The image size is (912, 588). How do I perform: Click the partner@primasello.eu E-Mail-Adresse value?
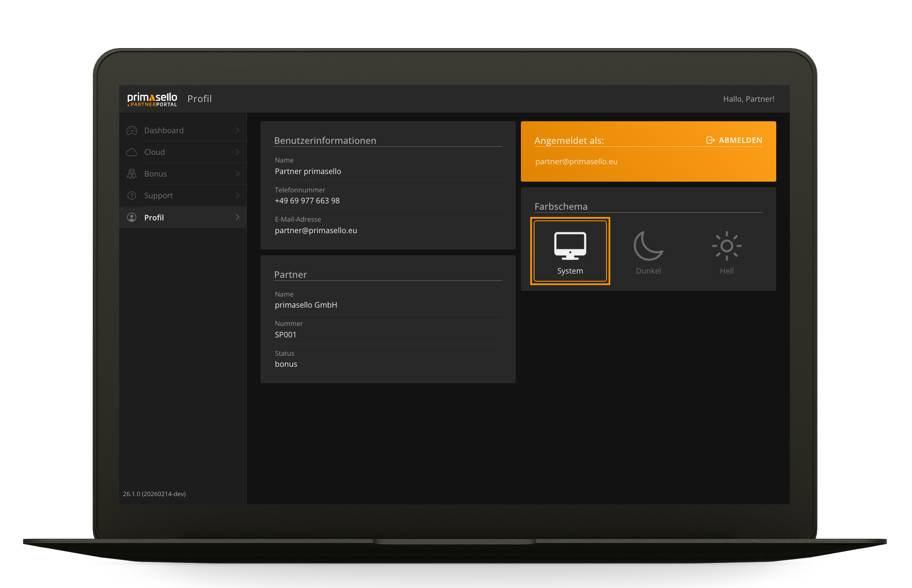click(x=316, y=231)
